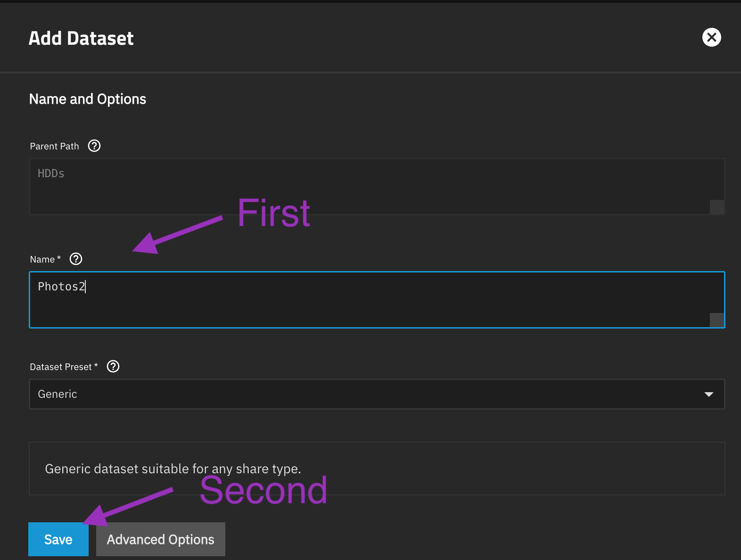The height and width of the screenshot is (560, 741).
Task: Click the Save button
Action: [58, 539]
